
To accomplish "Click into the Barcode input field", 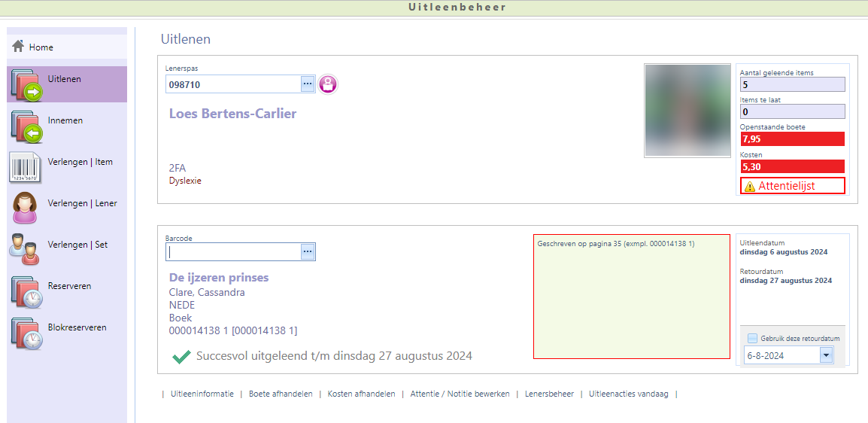I will (233, 252).
